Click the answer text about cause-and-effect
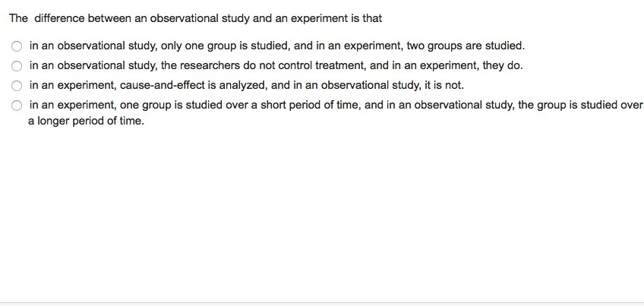This screenshot has height=306, width=644. [246, 86]
